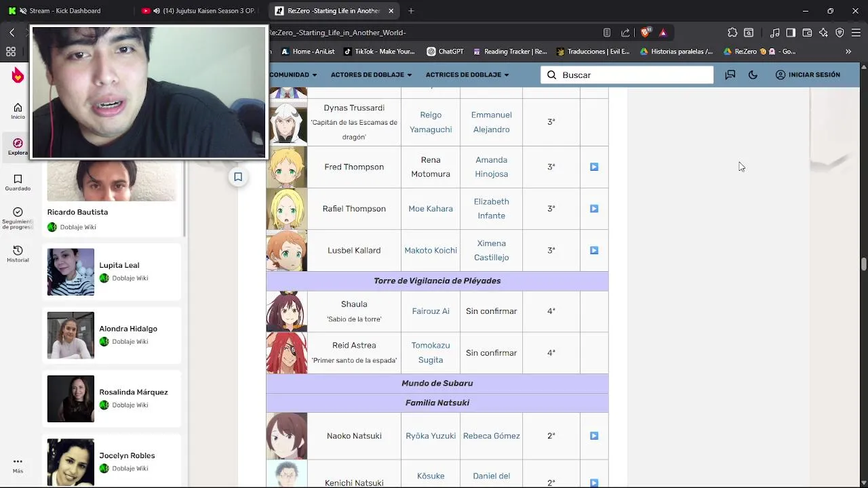
Task: Toggle the browser sidebar panel icon
Action: pyautogui.click(x=791, y=33)
